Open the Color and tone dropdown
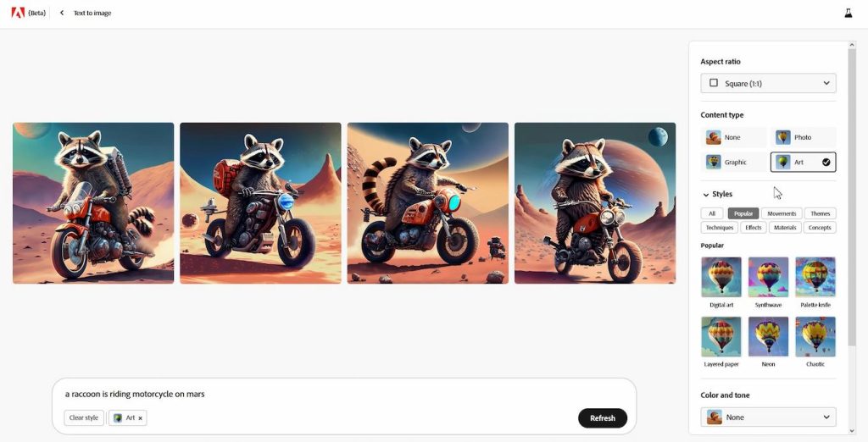Screen dimensions: 868x442 [768, 417]
